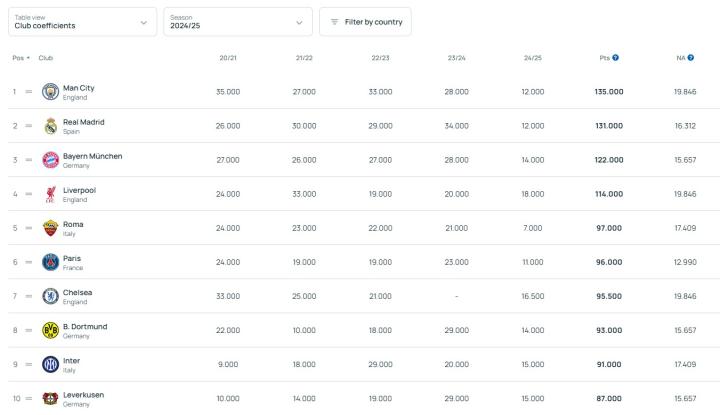Viewport: 720px width, 415px height.
Task: Sort table by Pos column
Action: pyautogui.click(x=20, y=58)
